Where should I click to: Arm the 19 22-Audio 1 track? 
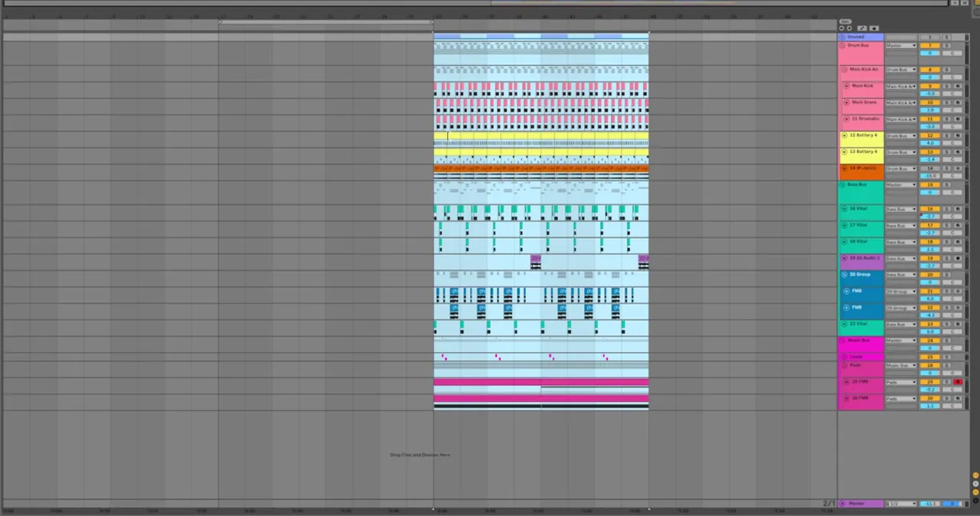(958, 258)
